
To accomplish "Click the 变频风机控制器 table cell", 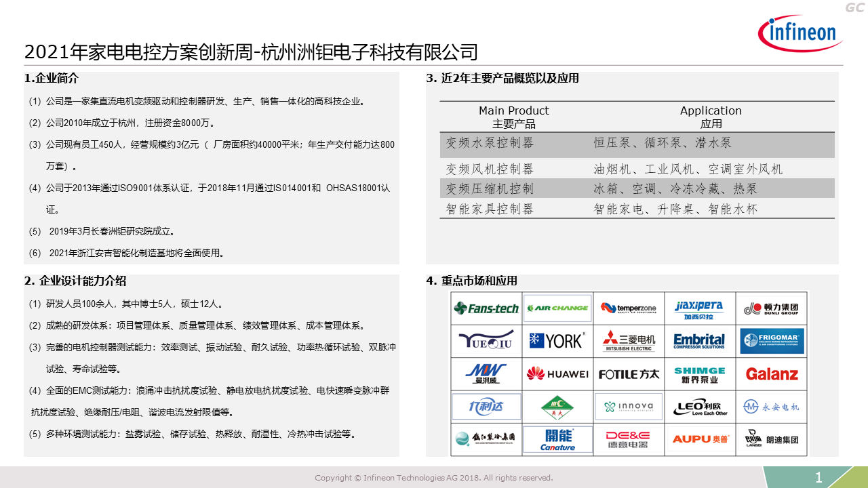I will [x=490, y=169].
